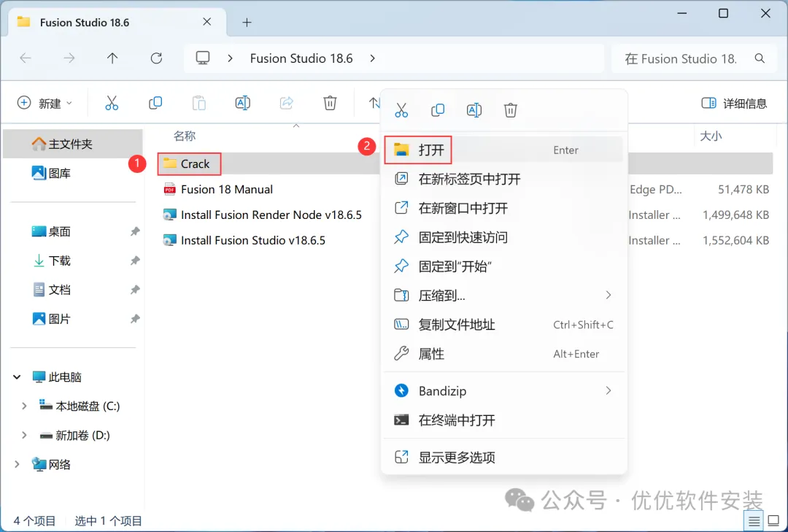Screen dimensions: 788x532
Task: Go forward with the right arrow button
Action: tap(69, 58)
